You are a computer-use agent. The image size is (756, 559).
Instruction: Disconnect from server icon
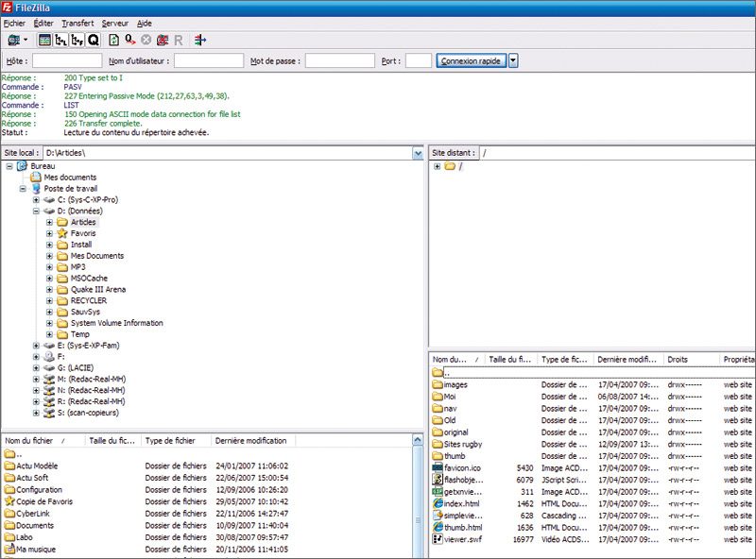point(163,40)
